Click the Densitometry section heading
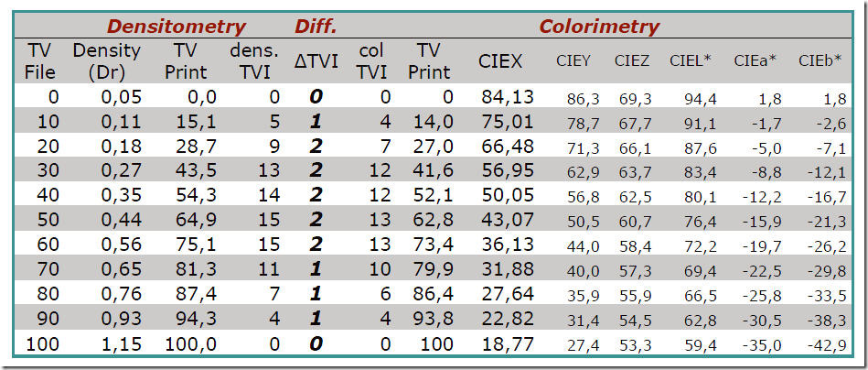Image resolution: width=868 pixels, height=370 pixels. 176,26
